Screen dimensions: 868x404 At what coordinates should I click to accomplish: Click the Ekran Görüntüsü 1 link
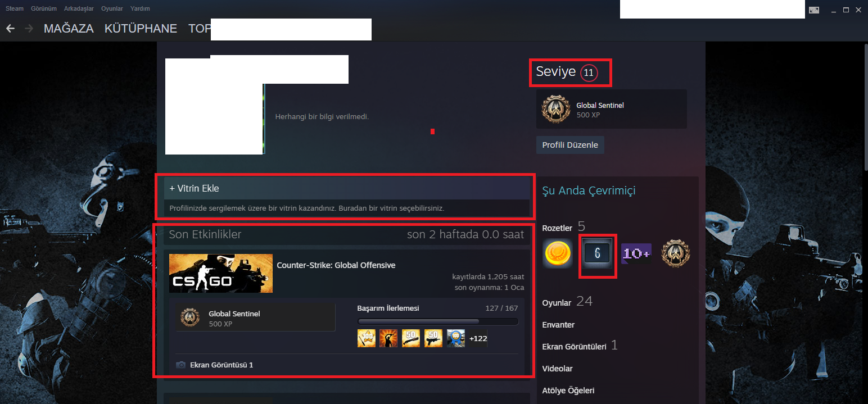click(220, 365)
